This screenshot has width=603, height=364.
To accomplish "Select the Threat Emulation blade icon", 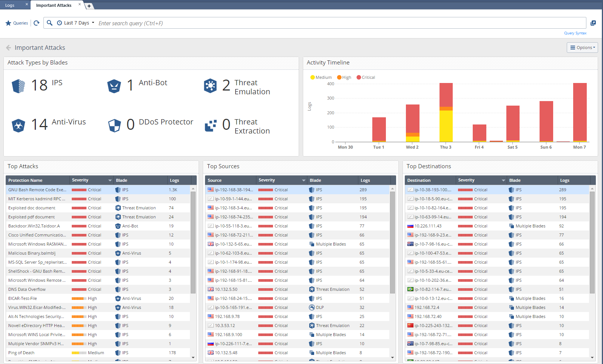I will pyautogui.click(x=210, y=86).
